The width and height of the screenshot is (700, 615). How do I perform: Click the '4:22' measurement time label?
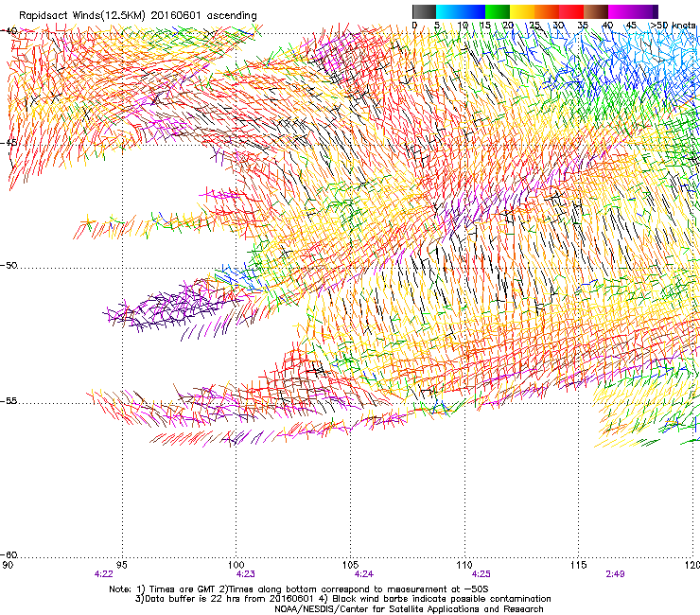click(103, 574)
